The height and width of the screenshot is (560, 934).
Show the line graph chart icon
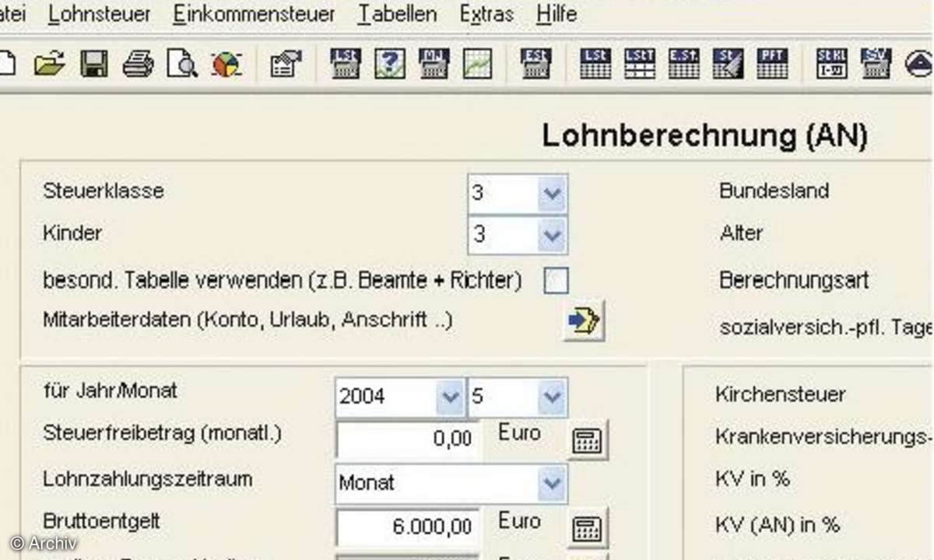pyautogui.click(x=478, y=64)
